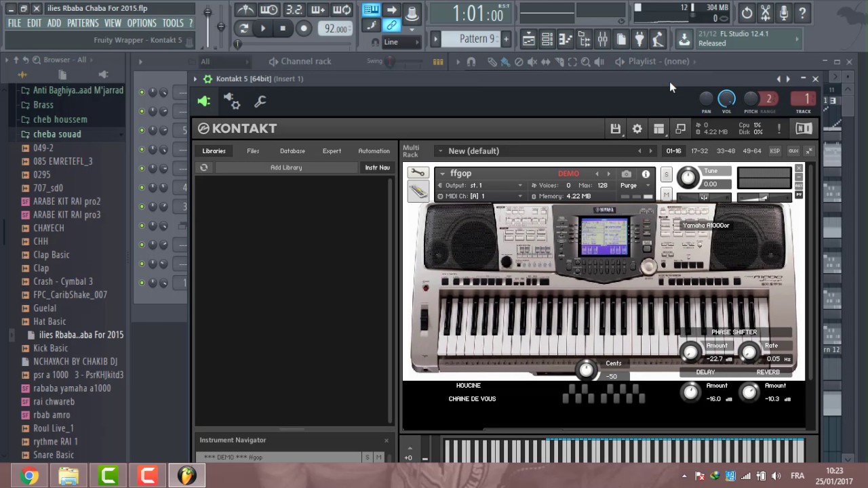This screenshot has width=868, height=488.
Task: Toggle the multilink to controllers icon
Action: click(x=391, y=25)
